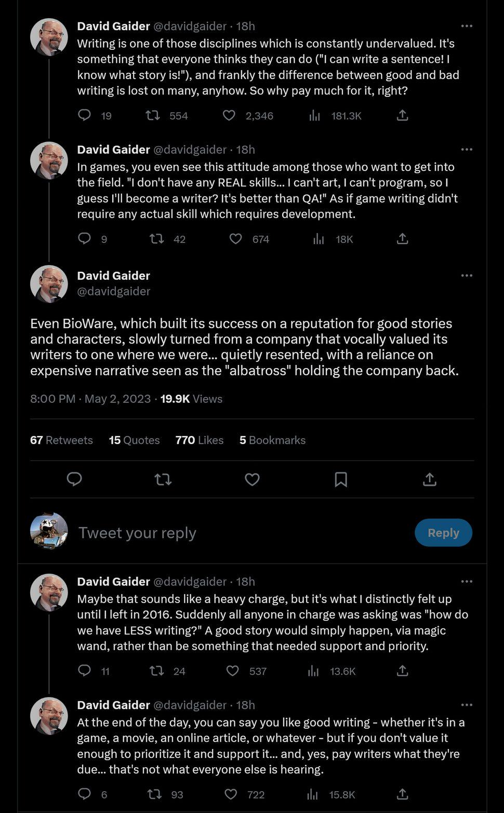The image size is (504, 813).
Task: Retweet the main tweet via action bar
Action: click(163, 479)
